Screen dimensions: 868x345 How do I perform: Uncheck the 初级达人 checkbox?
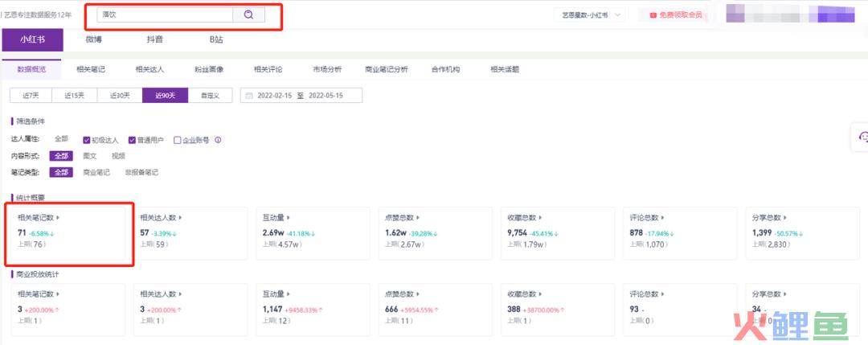87,140
